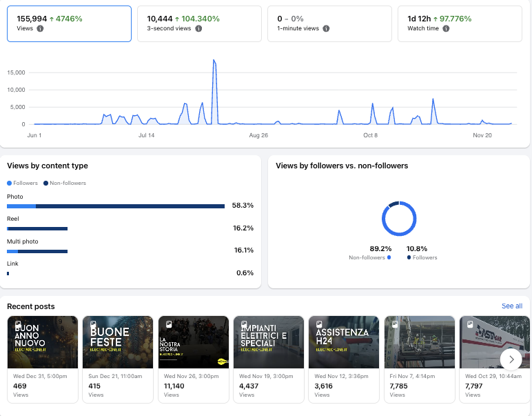
Task: Open the Assistenza H24 post thumbnail
Action: pos(344,342)
